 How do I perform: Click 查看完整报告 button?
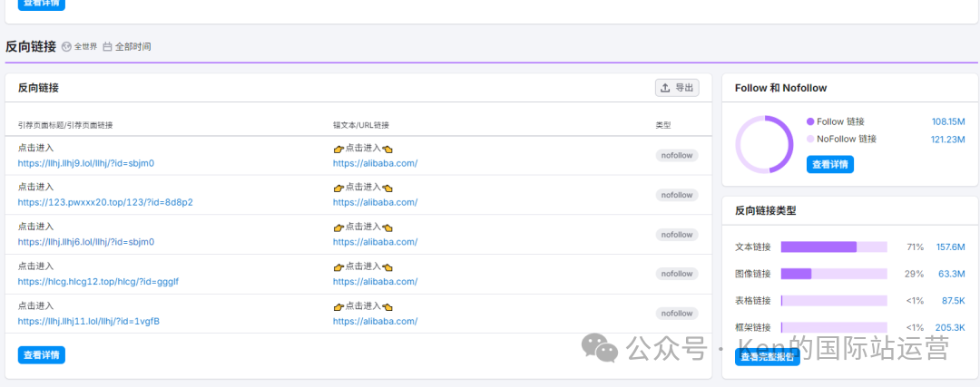[x=768, y=357]
